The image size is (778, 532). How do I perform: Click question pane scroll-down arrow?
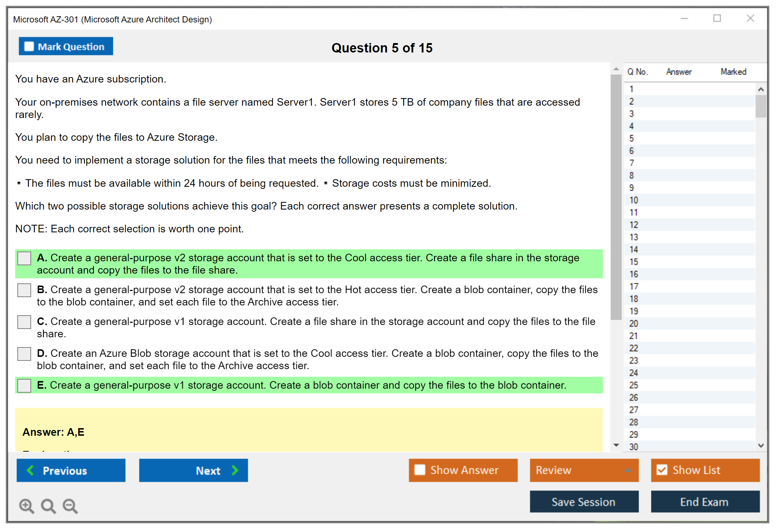(616, 445)
